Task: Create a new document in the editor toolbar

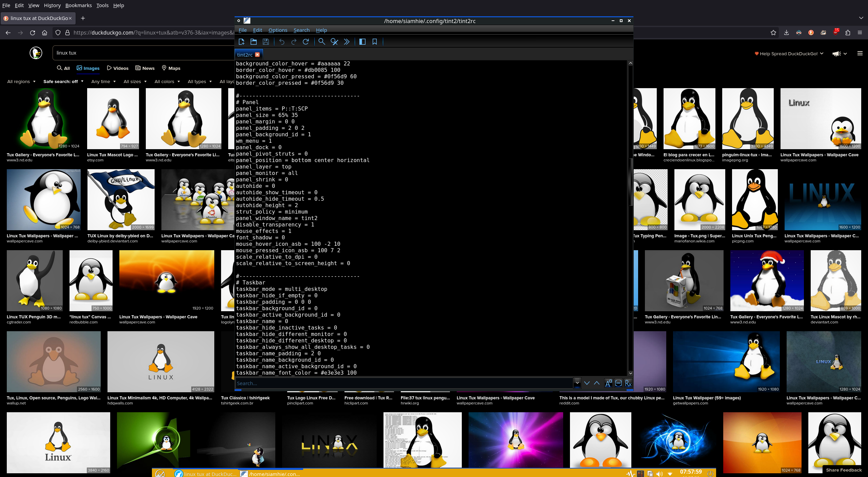Action: click(x=241, y=42)
